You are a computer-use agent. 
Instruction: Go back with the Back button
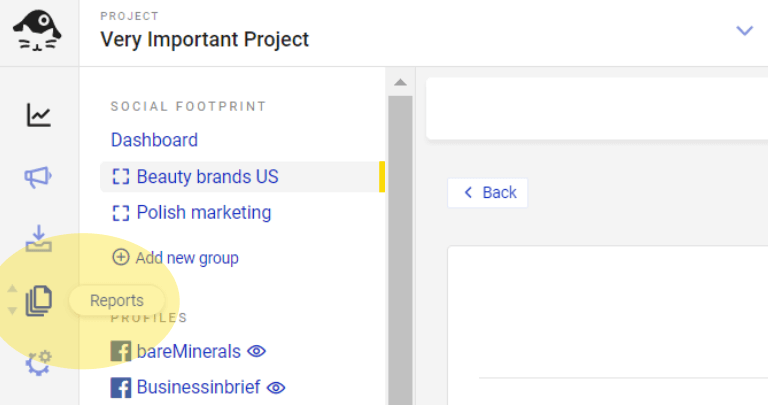coord(488,192)
